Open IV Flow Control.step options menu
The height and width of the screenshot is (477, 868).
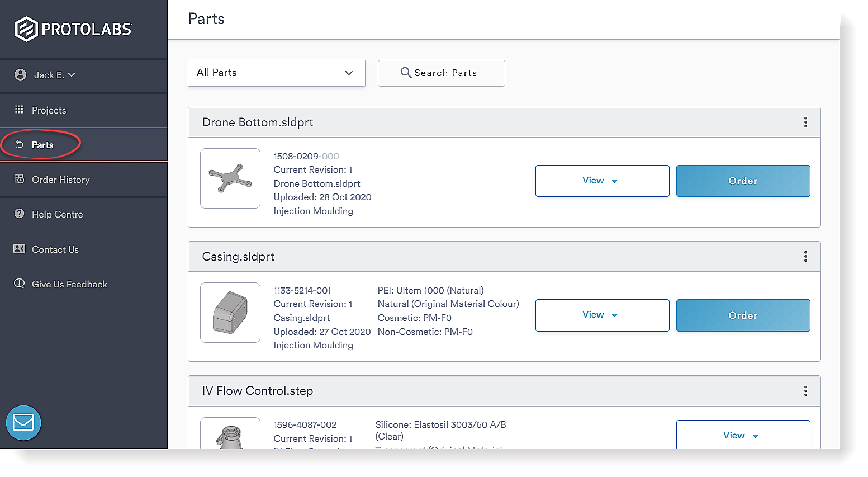(805, 391)
